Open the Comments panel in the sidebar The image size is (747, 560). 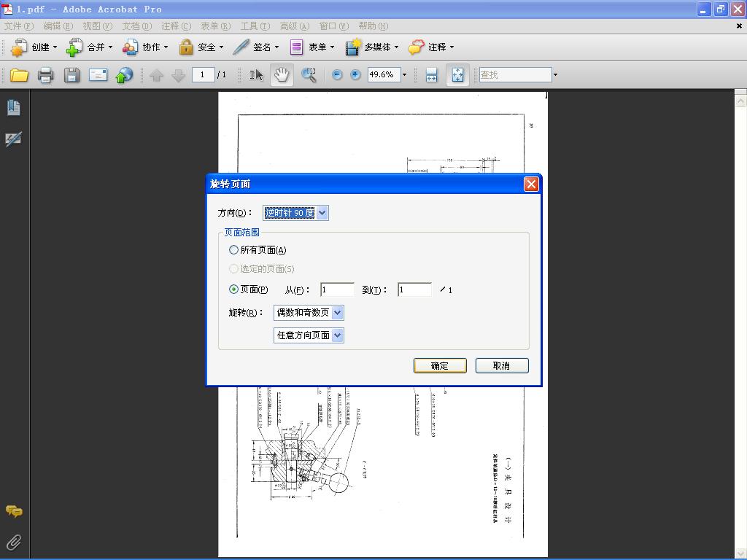coord(14,512)
